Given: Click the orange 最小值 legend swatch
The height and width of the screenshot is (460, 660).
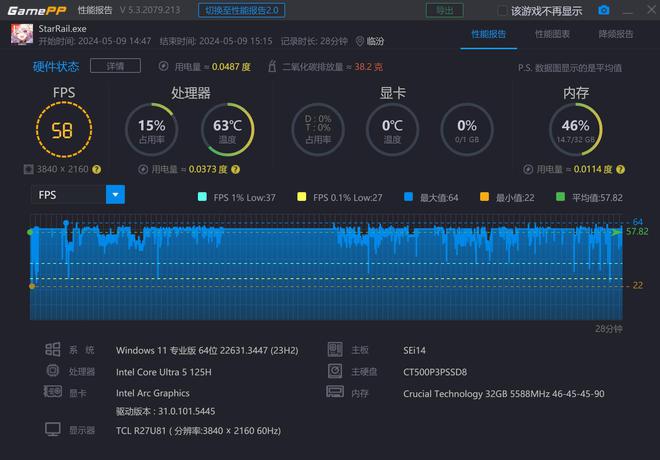Looking at the screenshot, I should coord(484,197).
